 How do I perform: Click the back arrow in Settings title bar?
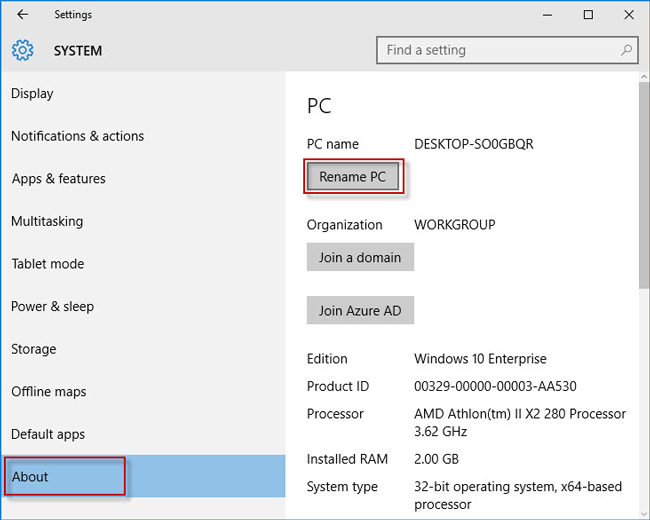[x=22, y=15]
